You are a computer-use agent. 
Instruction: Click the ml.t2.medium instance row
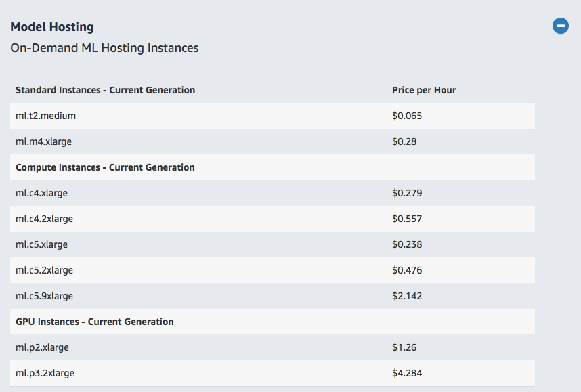point(45,116)
